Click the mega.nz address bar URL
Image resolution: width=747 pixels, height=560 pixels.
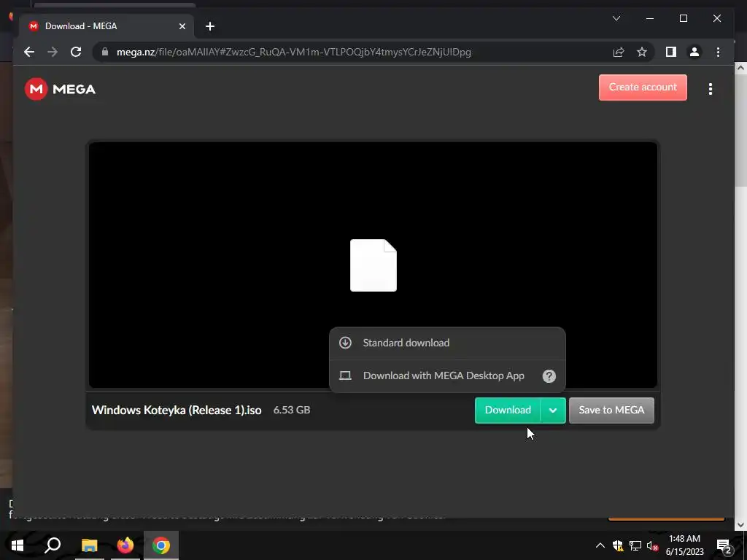pos(293,52)
